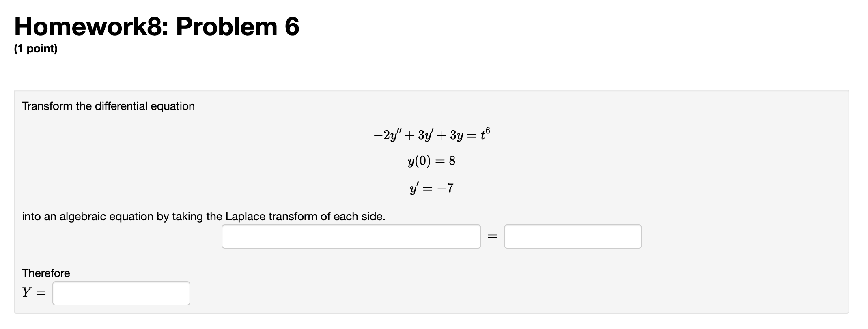Click the algebraic equation instruction line
868x329 pixels.
click(x=202, y=217)
